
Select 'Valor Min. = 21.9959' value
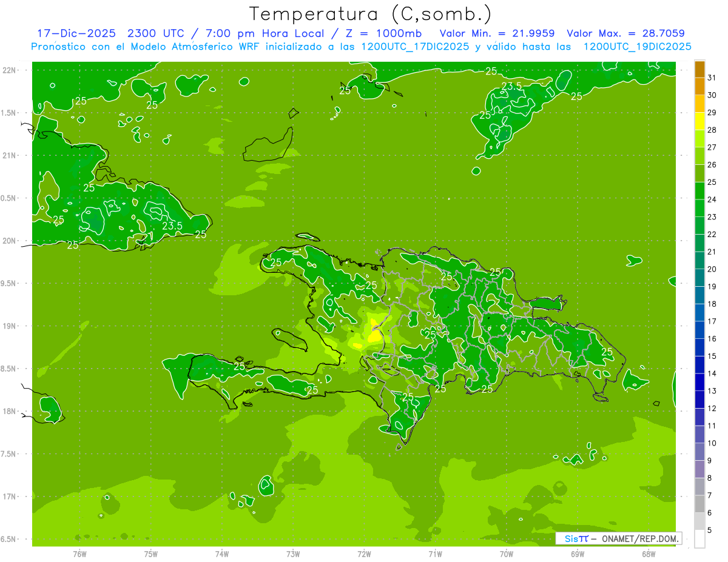click(x=497, y=33)
